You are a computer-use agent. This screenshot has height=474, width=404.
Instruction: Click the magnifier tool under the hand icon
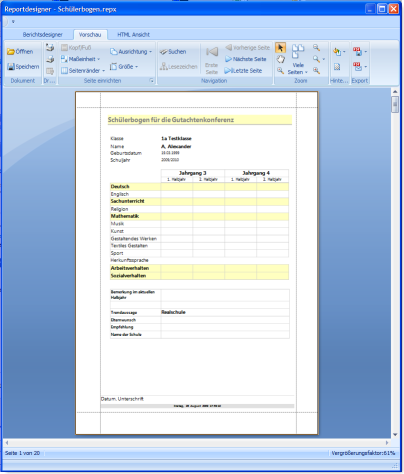pos(281,71)
